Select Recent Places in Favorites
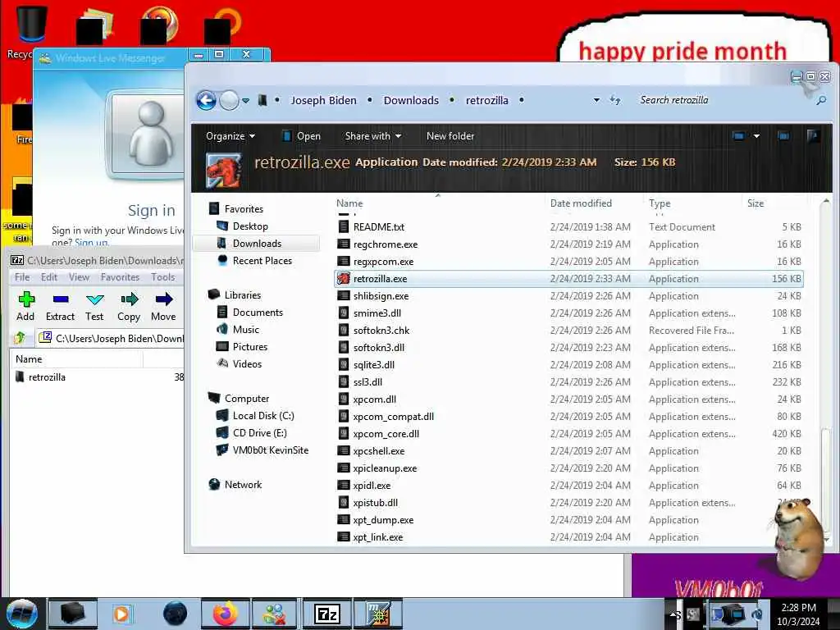 pos(262,260)
